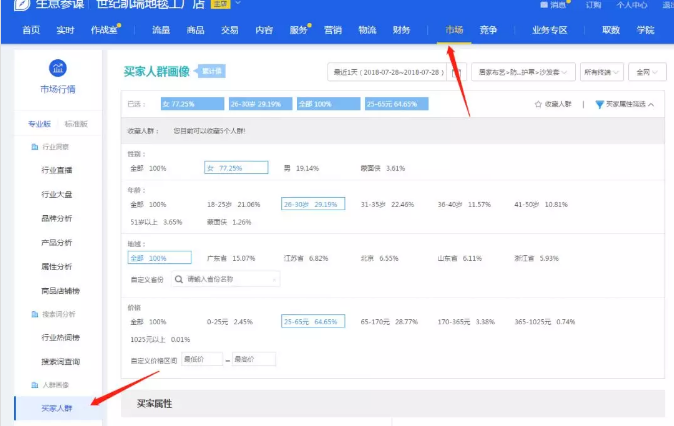Open the 财务 tab
This screenshot has width=674, height=426.
pos(401,30)
